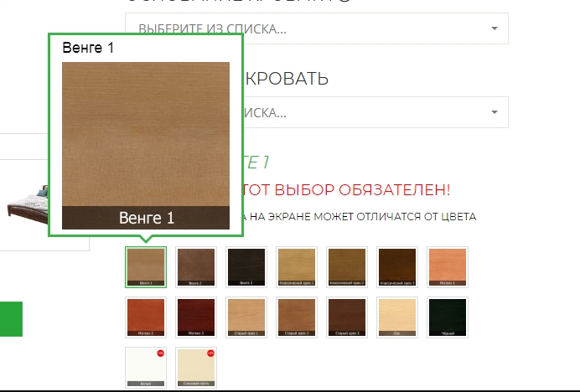Select Старый орех 1 light swatch

[246, 317]
